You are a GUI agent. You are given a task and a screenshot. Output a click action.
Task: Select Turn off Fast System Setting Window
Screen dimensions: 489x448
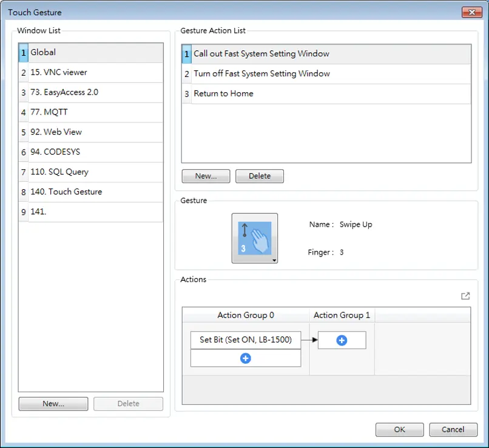click(326, 74)
